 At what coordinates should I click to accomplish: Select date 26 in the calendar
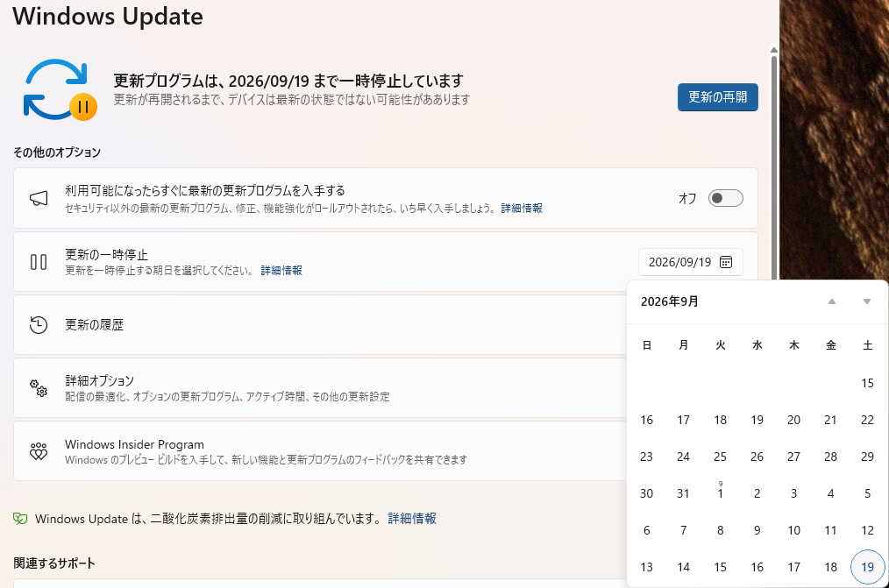[757, 457]
